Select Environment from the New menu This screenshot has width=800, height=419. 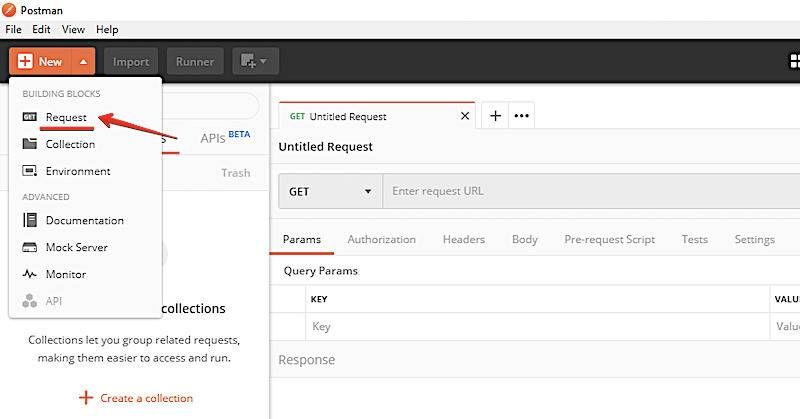[78, 171]
